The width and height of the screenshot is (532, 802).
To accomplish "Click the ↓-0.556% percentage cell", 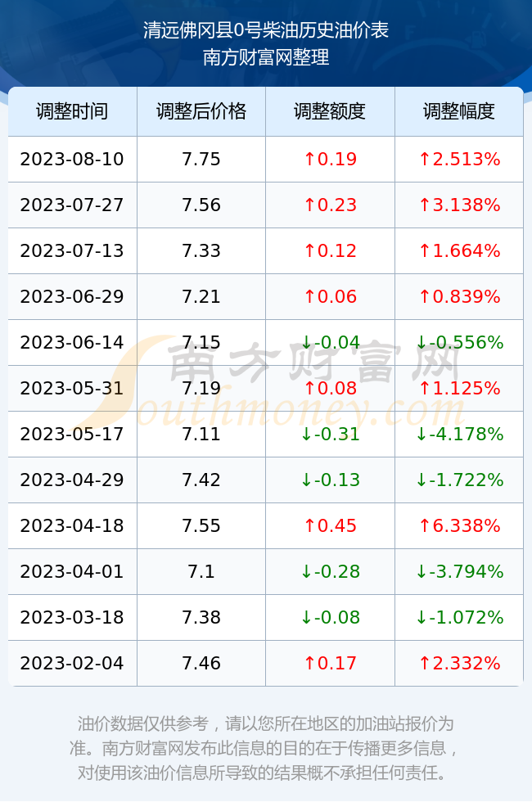I will (x=459, y=342).
